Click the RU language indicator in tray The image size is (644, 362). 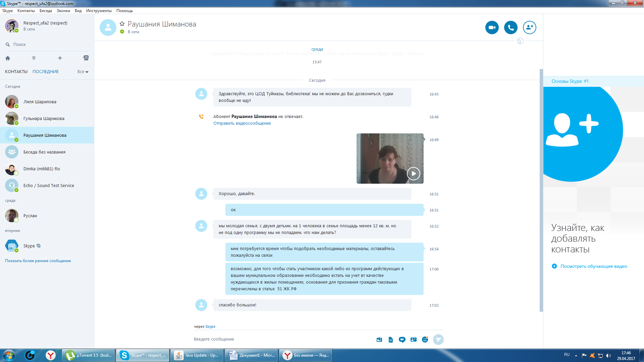click(x=567, y=355)
